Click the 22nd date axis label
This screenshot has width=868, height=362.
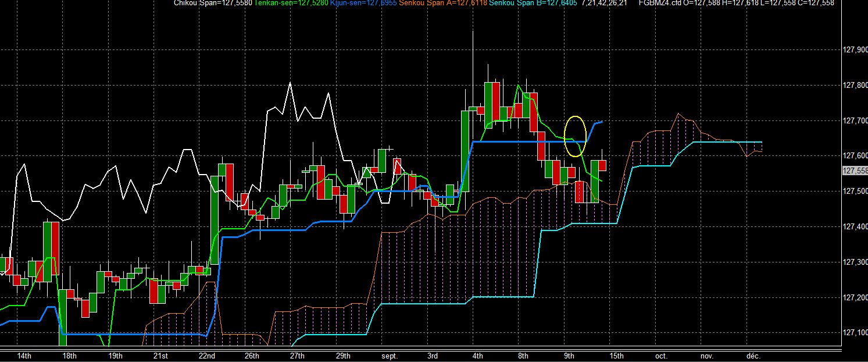point(207,356)
